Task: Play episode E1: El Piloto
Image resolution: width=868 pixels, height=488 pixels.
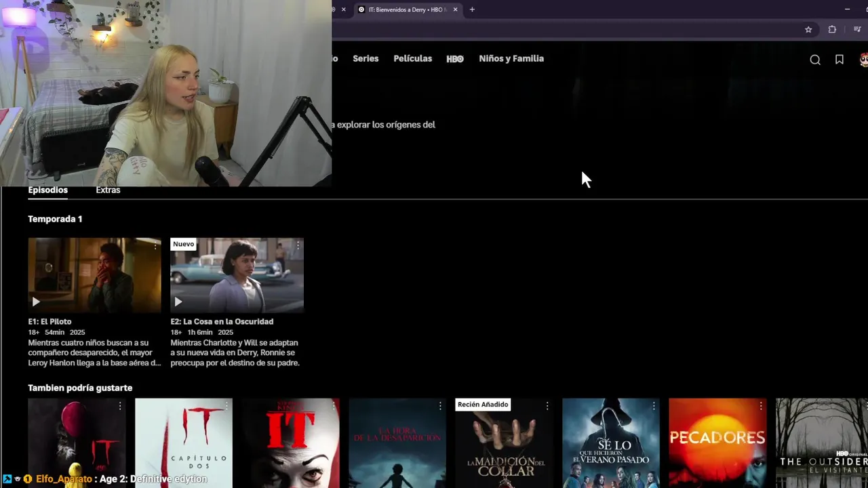Action: pyautogui.click(x=36, y=302)
